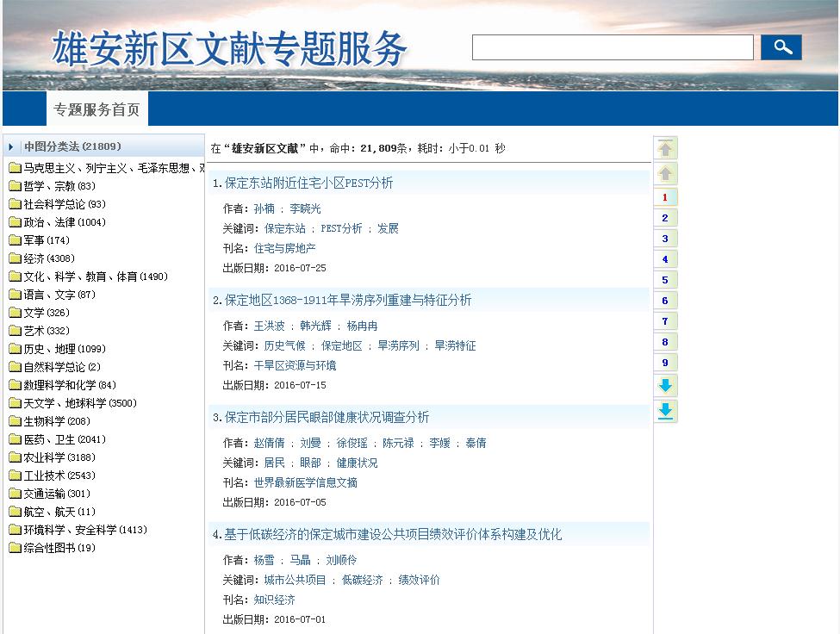Click journal link 世界最新医学信息文摘
This screenshot has height=634, width=840.
point(305,482)
